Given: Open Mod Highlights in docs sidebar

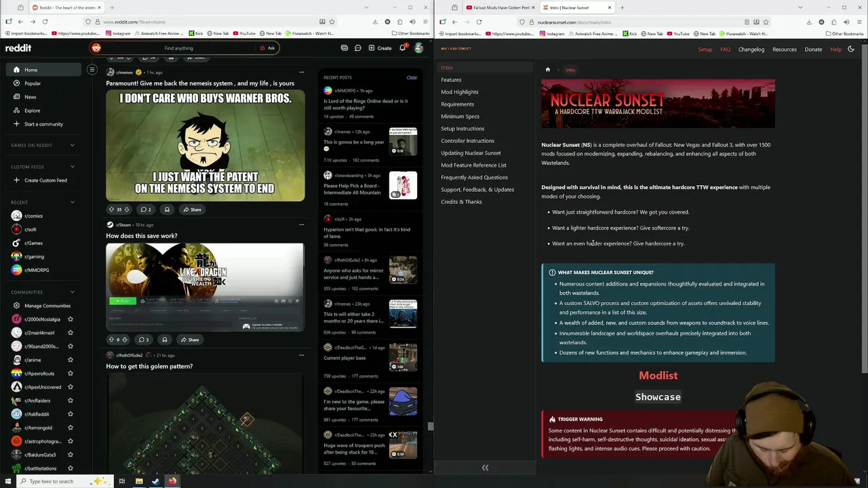Looking at the screenshot, I should point(460,92).
